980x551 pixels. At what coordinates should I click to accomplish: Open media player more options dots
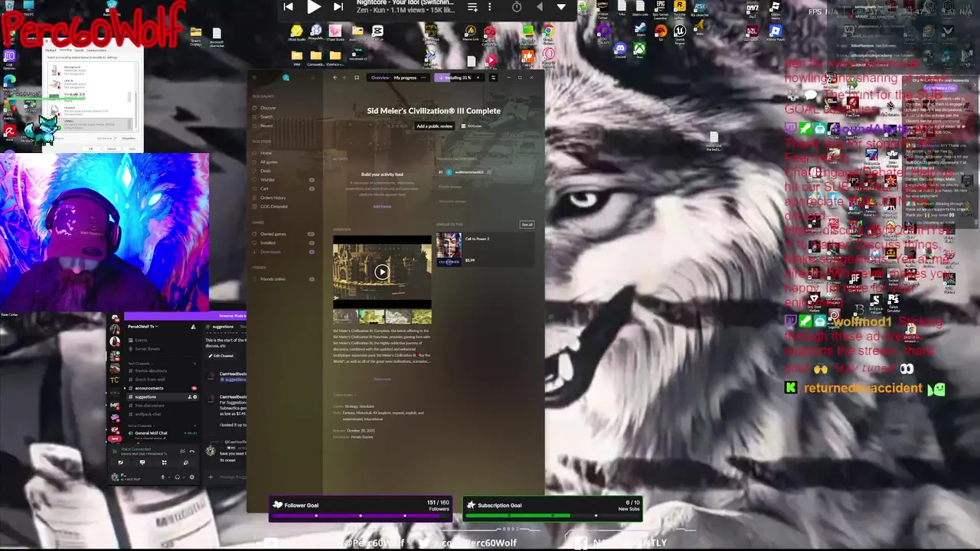pos(488,7)
